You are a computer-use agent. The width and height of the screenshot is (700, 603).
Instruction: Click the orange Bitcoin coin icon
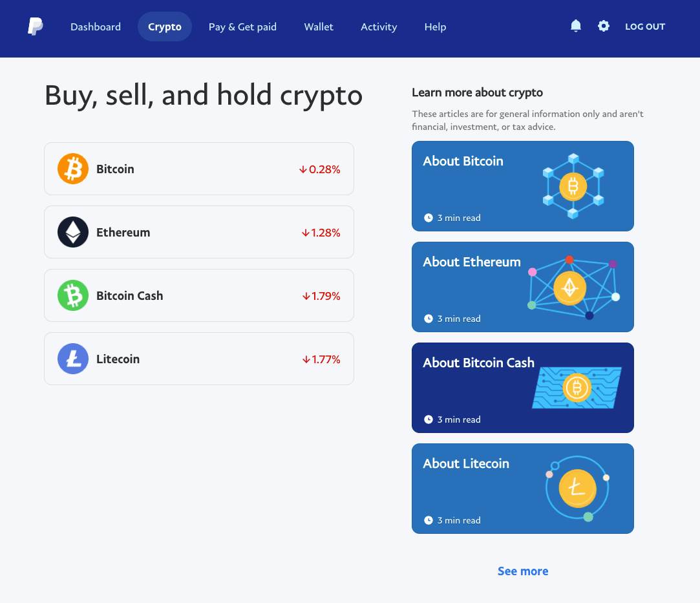(x=73, y=169)
